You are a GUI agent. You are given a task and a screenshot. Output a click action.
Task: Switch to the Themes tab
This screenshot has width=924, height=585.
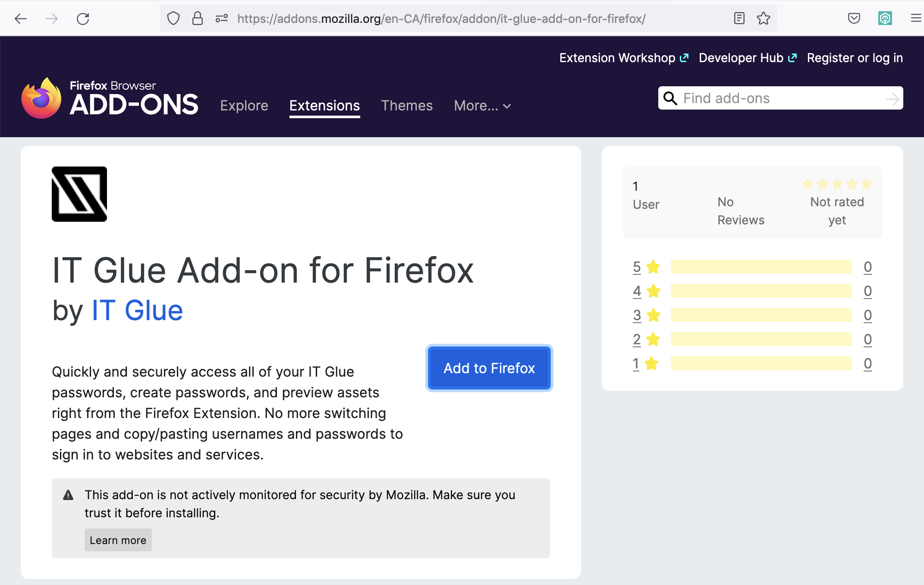pos(406,106)
